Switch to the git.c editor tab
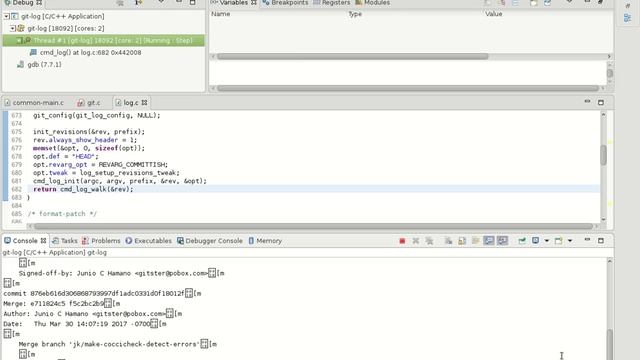This screenshot has height=360, width=640. (89, 103)
